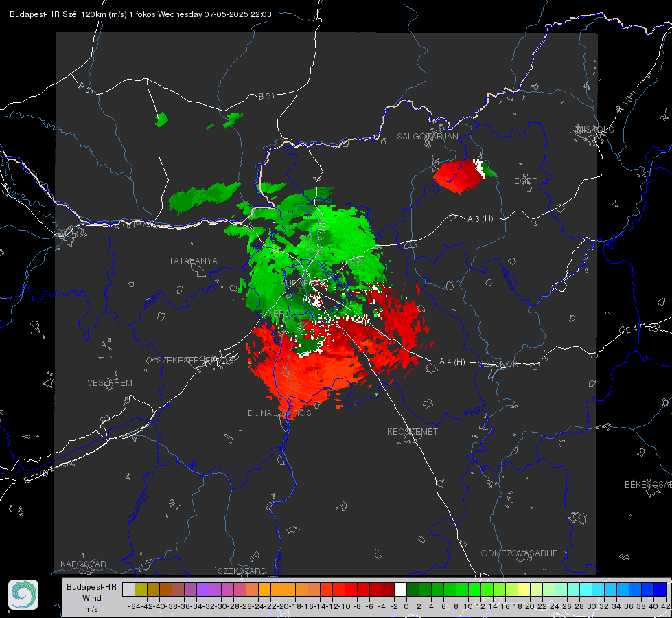Click the A 3 (H) road label below Eger
Image resolution: width=672 pixels, height=618 pixels.
click(x=480, y=219)
